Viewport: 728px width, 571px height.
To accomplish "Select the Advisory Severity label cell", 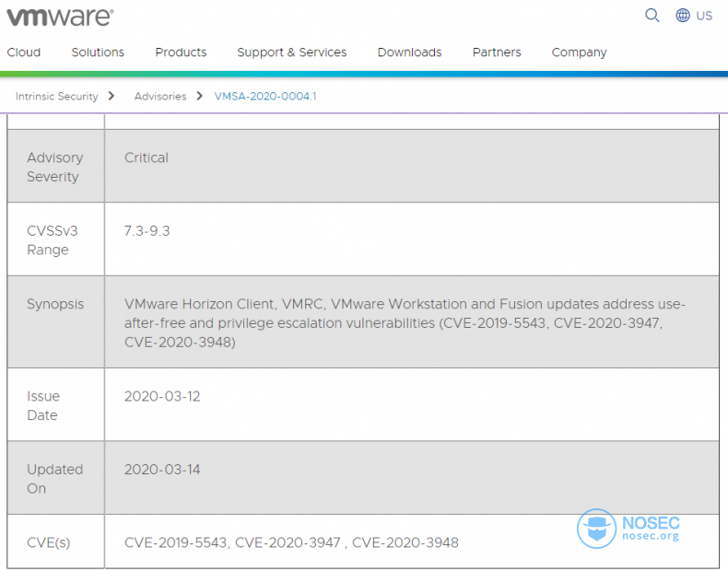I will click(54, 167).
